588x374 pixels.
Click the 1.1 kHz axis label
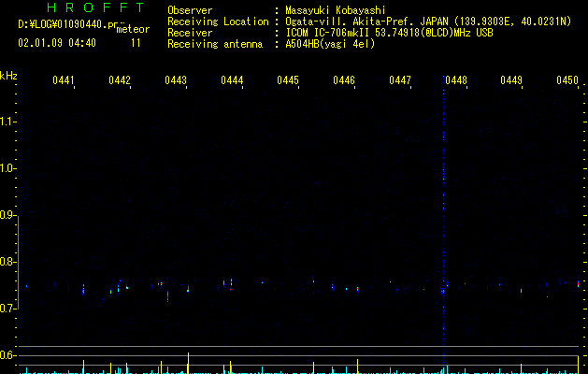click(x=7, y=122)
